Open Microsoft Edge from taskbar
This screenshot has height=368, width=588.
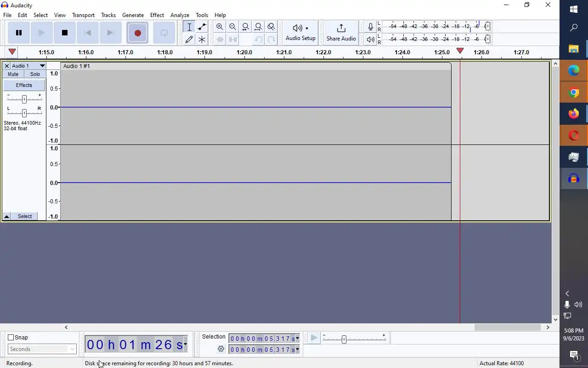coord(573,70)
